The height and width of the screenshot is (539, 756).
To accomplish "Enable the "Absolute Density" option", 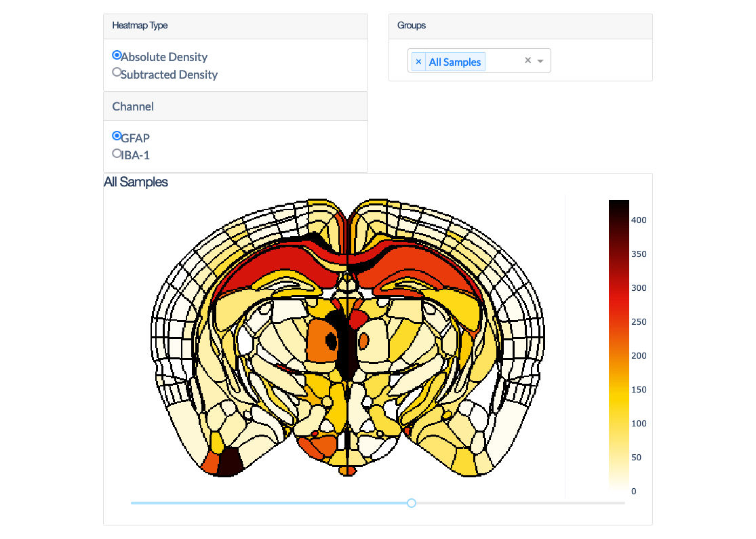I will 117,55.
